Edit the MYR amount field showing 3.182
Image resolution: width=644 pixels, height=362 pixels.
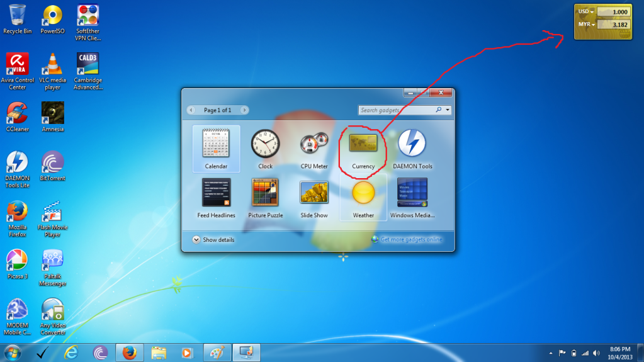(614, 25)
